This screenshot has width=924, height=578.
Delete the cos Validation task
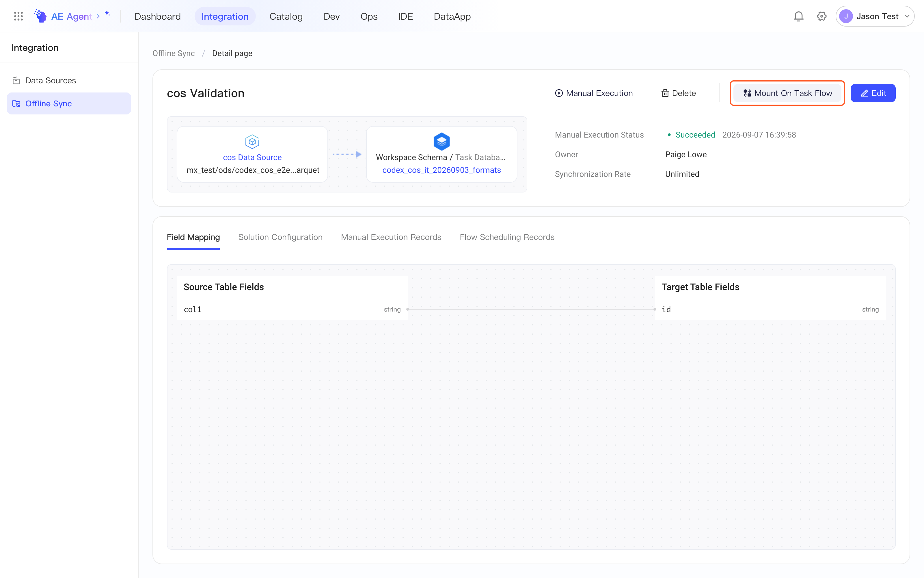[x=679, y=93]
